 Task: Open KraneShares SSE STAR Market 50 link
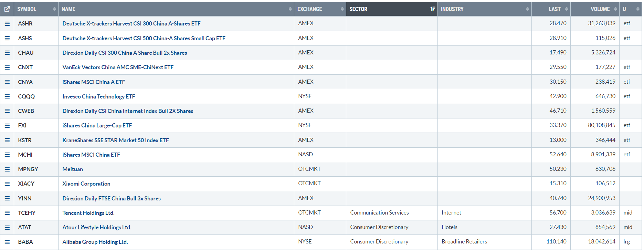click(x=116, y=140)
